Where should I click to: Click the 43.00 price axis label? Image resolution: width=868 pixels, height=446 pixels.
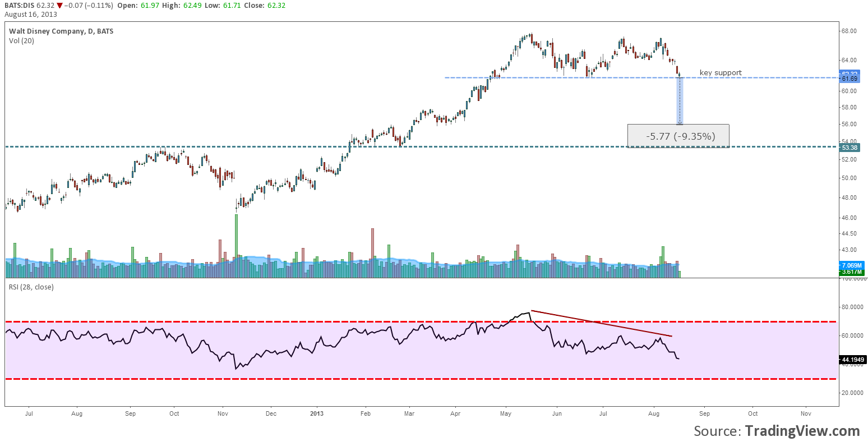coord(849,250)
